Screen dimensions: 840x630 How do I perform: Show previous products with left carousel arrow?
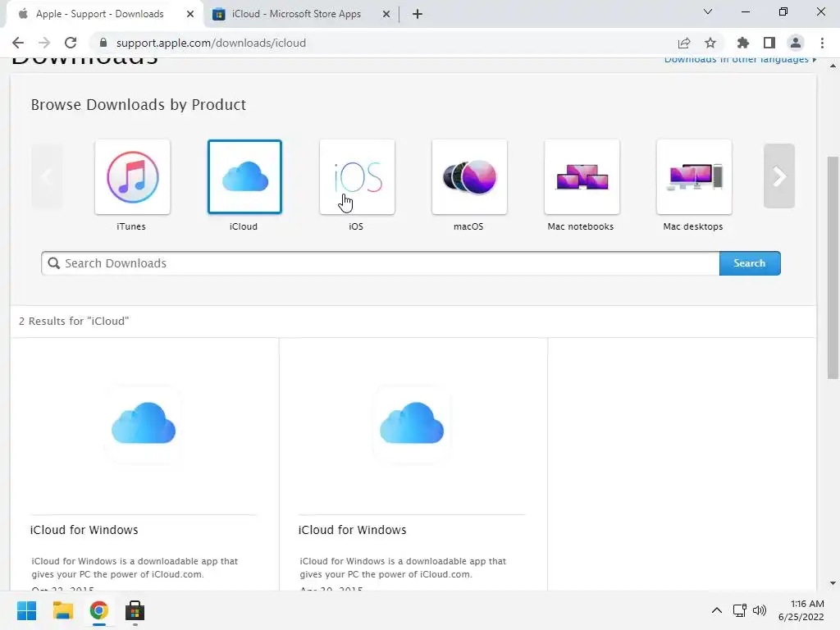[x=47, y=176]
